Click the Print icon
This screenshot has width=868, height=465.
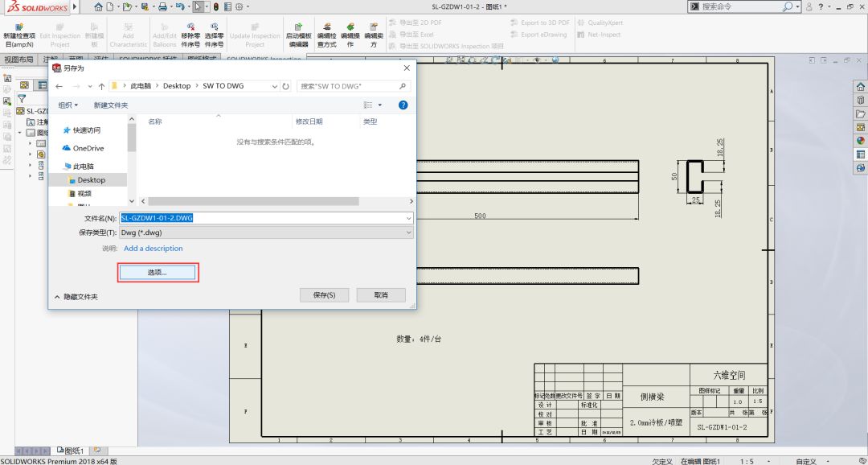[x=162, y=6]
